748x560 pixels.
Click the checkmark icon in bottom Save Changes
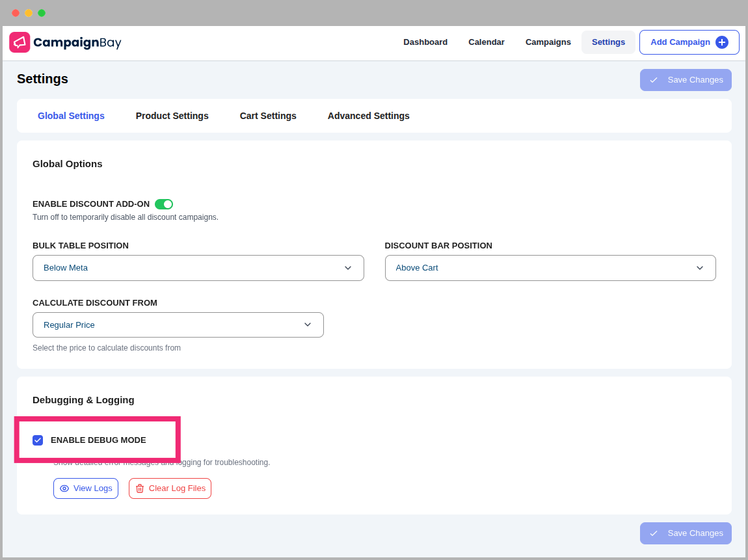pyautogui.click(x=654, y=533)
